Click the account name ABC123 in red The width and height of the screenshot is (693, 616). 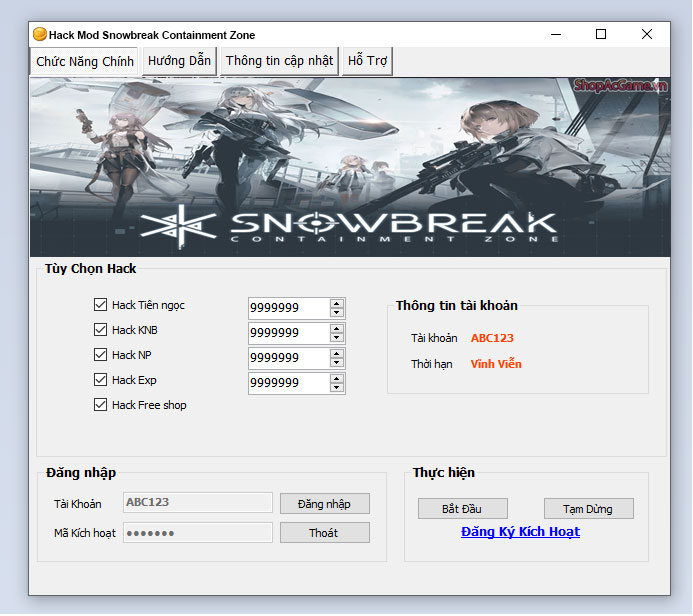pyautogui.click(x=492, y=338)
